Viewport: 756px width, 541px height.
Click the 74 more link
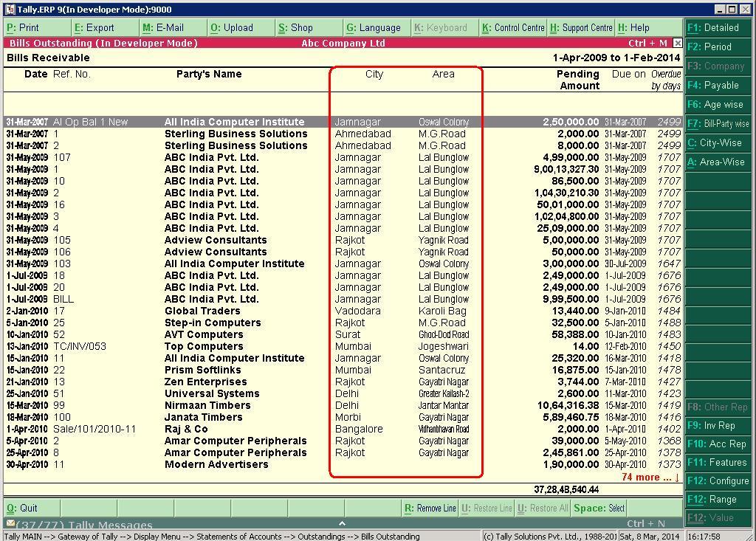point(644,478)
